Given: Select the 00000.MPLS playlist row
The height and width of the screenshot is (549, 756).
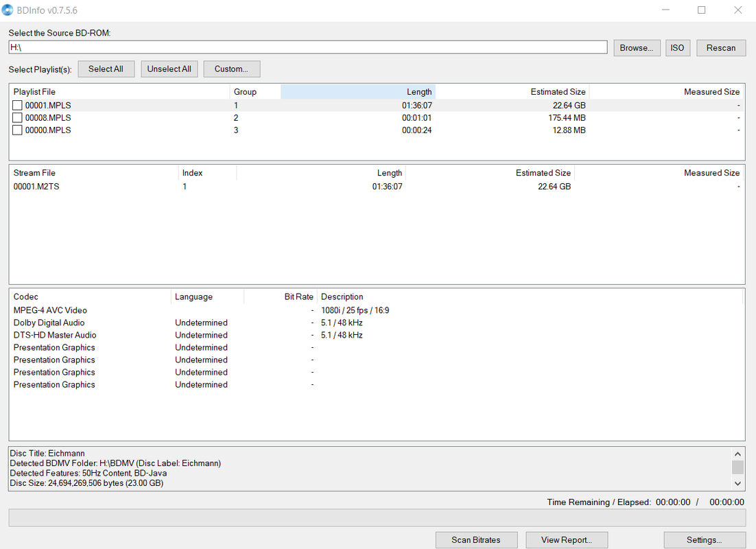Looking at the screenshot, I should (377, 130).
